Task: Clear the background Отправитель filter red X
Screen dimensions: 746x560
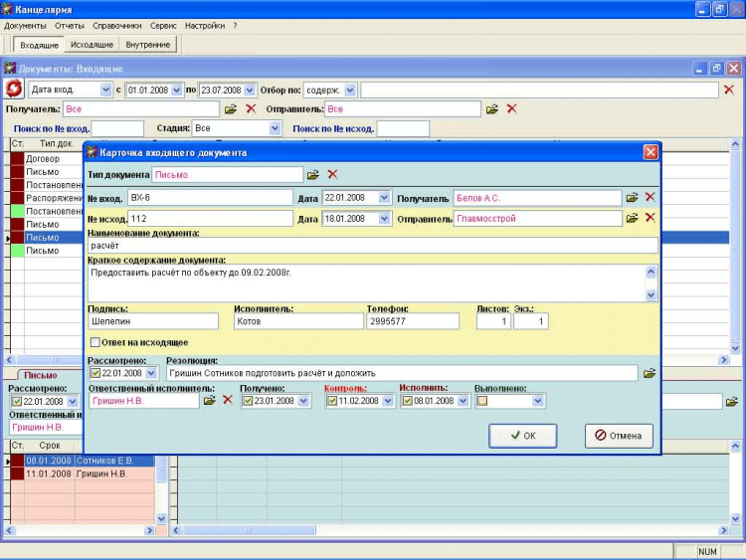Action: pos(512,108)
